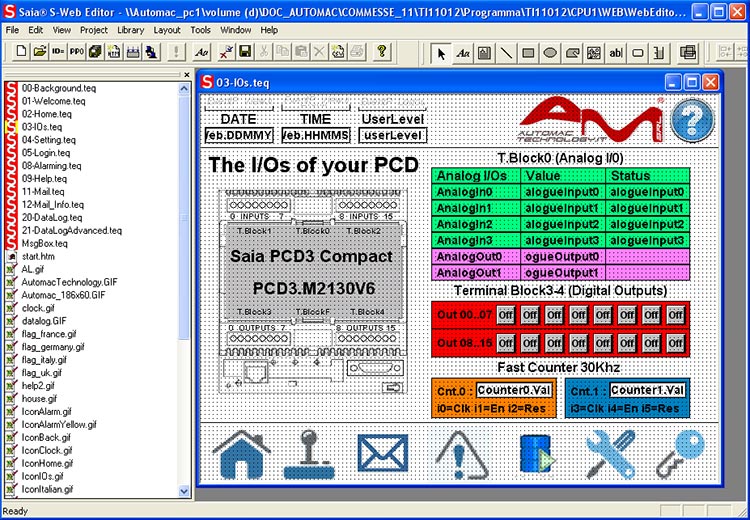Select start.htm in the file list

coord(38,256)
